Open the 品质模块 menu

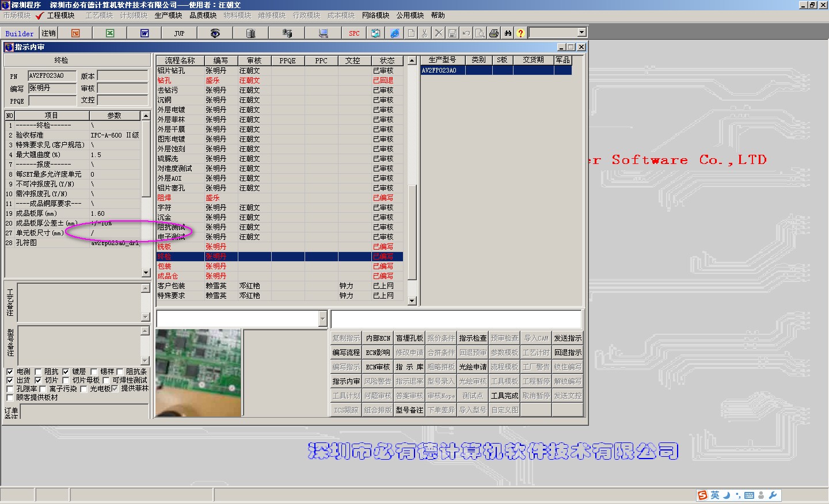203,16
